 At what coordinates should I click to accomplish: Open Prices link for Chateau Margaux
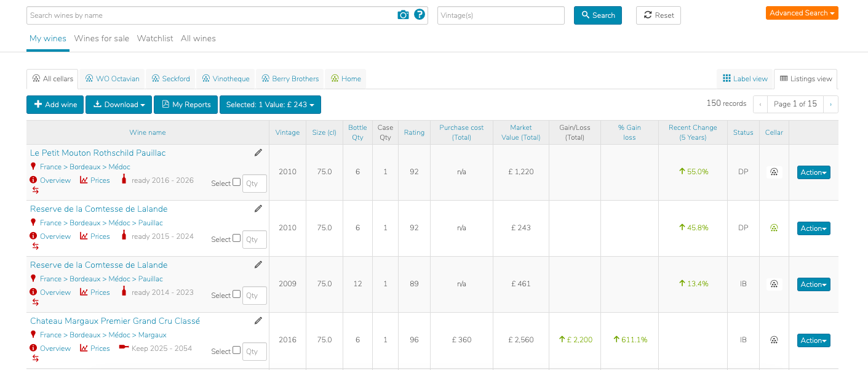100,348
